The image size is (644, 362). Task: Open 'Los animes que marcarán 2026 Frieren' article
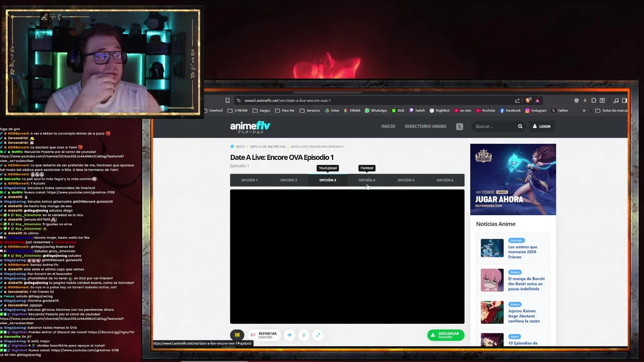point(523,252)
